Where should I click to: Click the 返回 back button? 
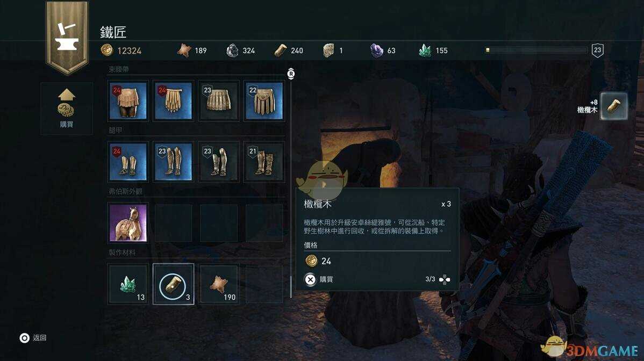33,337
